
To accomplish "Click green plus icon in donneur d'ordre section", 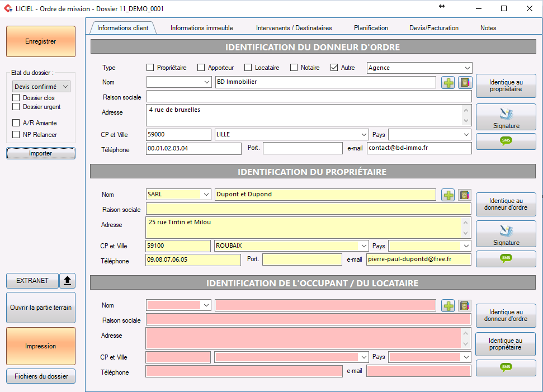I will click(448, 83).
